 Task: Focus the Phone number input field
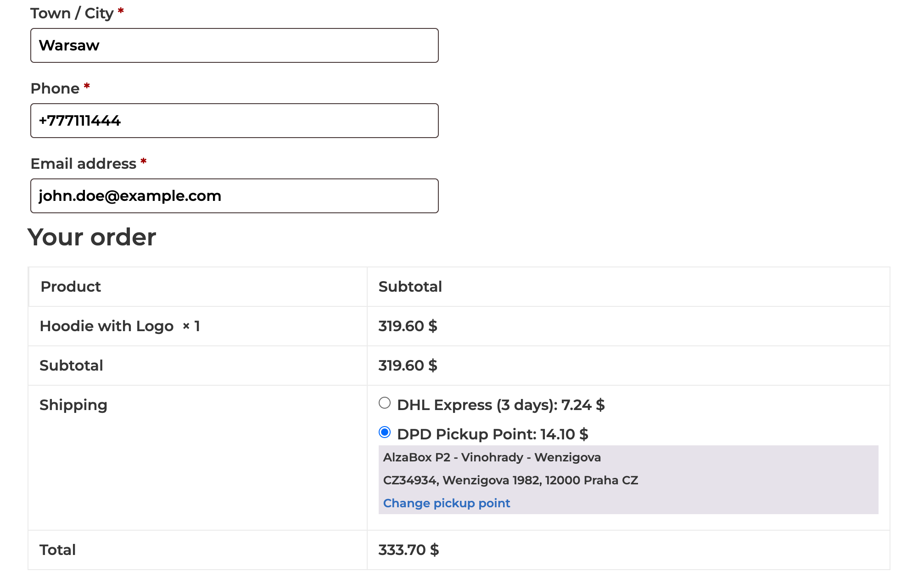point(234,121)
